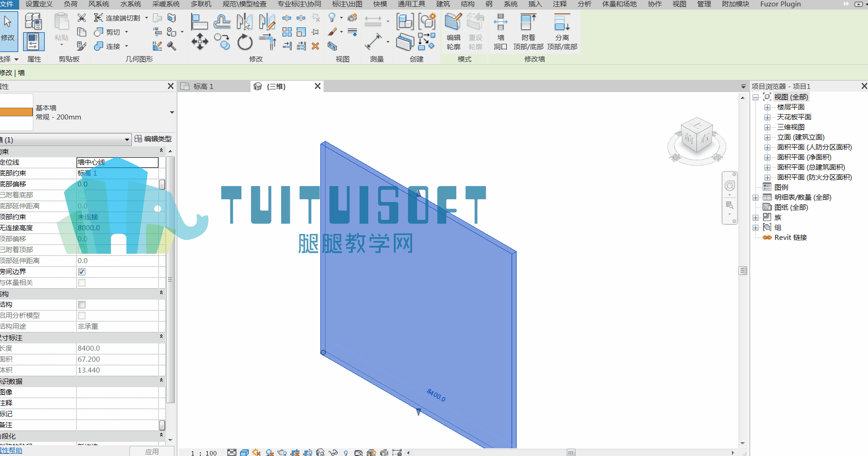The width and height of the screenshot is (868, 456).
Task: Click the Unconnected Height value 8000.0
Action: tap(117, 228)
